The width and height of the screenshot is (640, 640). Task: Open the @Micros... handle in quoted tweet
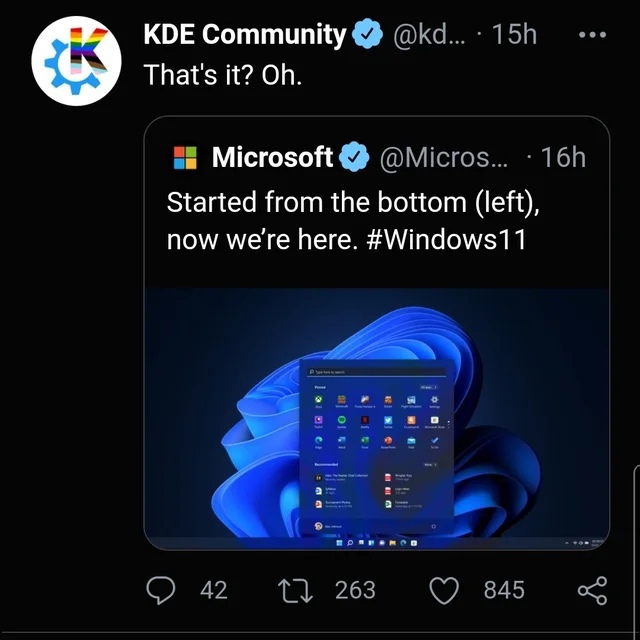point(441,157)
